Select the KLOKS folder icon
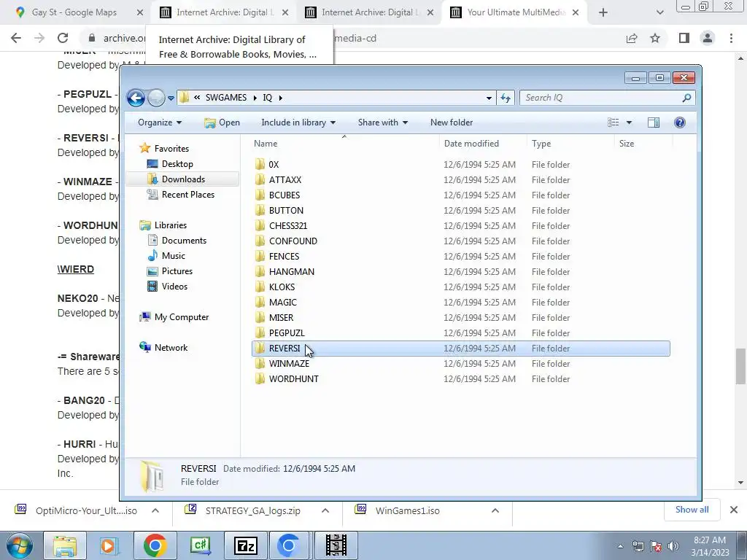Screen dimensions: 747x560 [x=260, y=287]
